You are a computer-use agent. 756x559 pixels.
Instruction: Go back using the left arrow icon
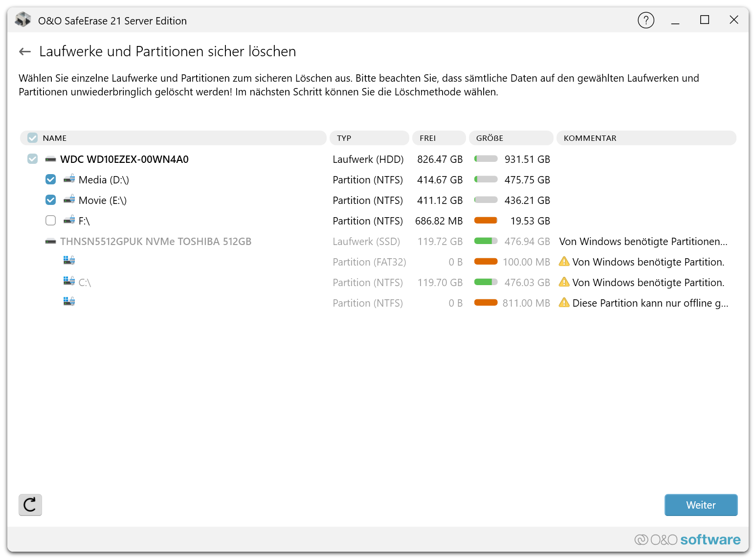click(x=25, y=51)
